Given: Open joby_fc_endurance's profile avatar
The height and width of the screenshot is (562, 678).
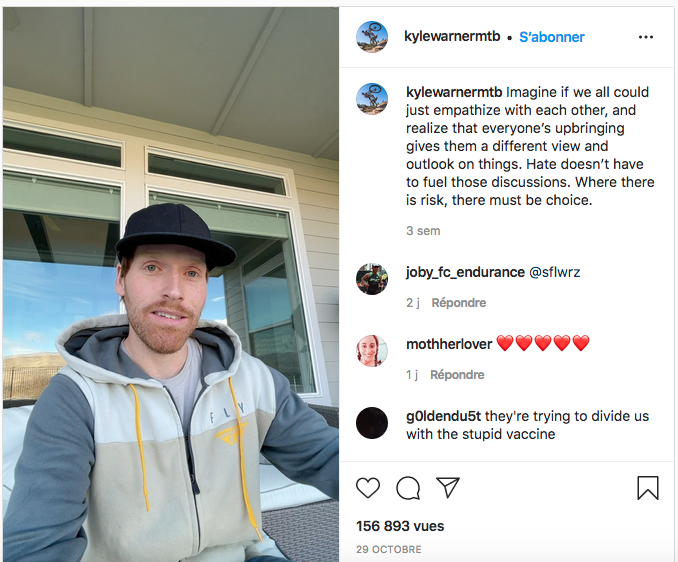Looking at the screenshot, I should pos(372,279).
